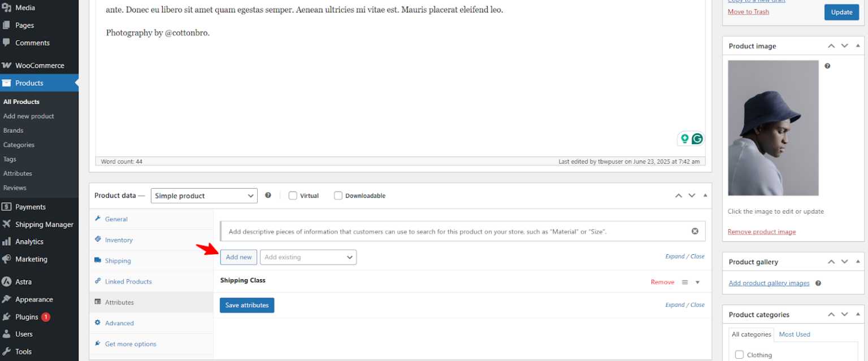This screenshot has height=361, width=868.
Task: Enable the Virtual product checkbox
Action: click(x=293, y=195)
